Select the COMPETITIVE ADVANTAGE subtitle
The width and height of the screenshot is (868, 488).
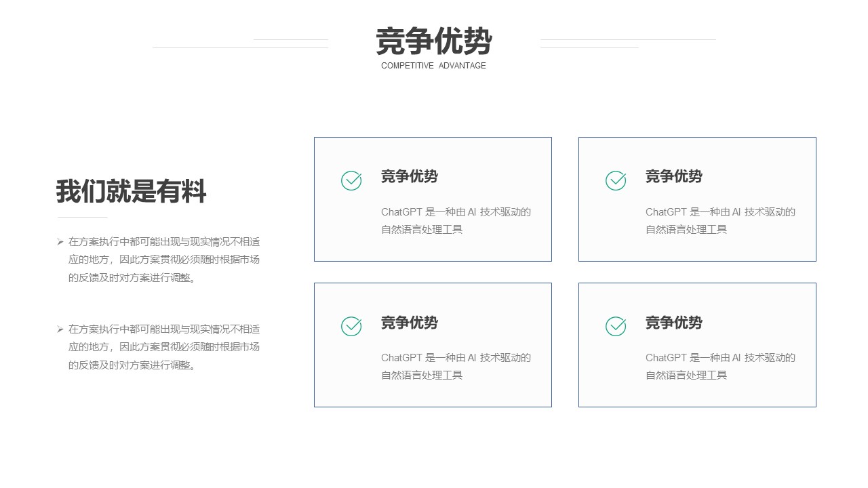pyautogui.click(x=433, y=66)
